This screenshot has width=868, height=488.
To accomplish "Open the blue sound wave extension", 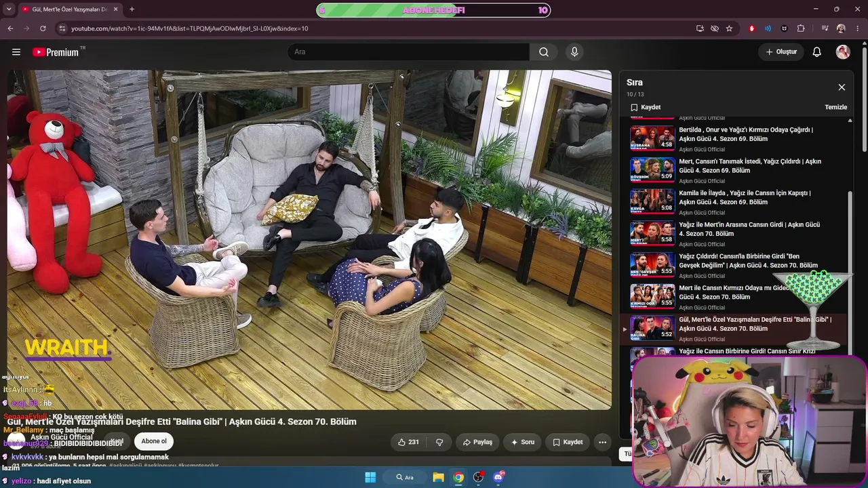I will tap(768, 28).
